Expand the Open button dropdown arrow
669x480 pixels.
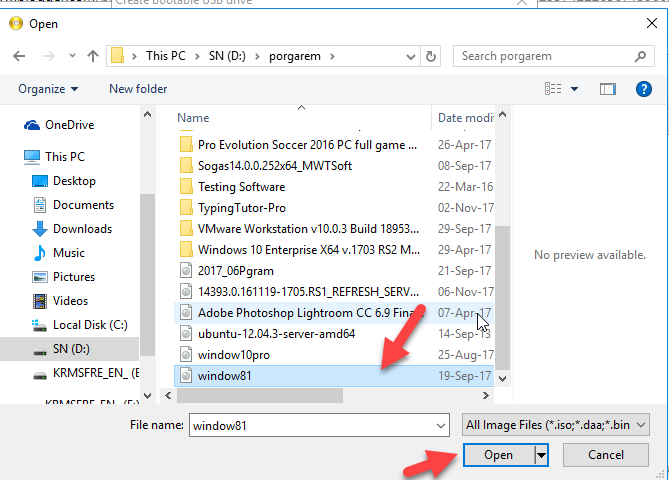pos(541,455)
